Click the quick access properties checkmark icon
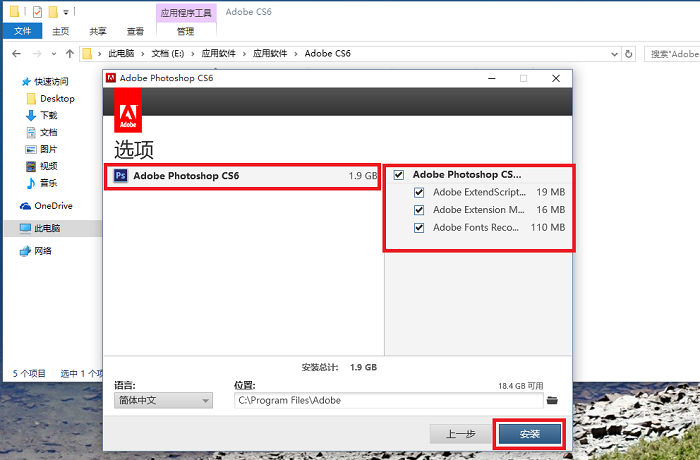Screen dimensions: 700x460 (x=38, y=12)
